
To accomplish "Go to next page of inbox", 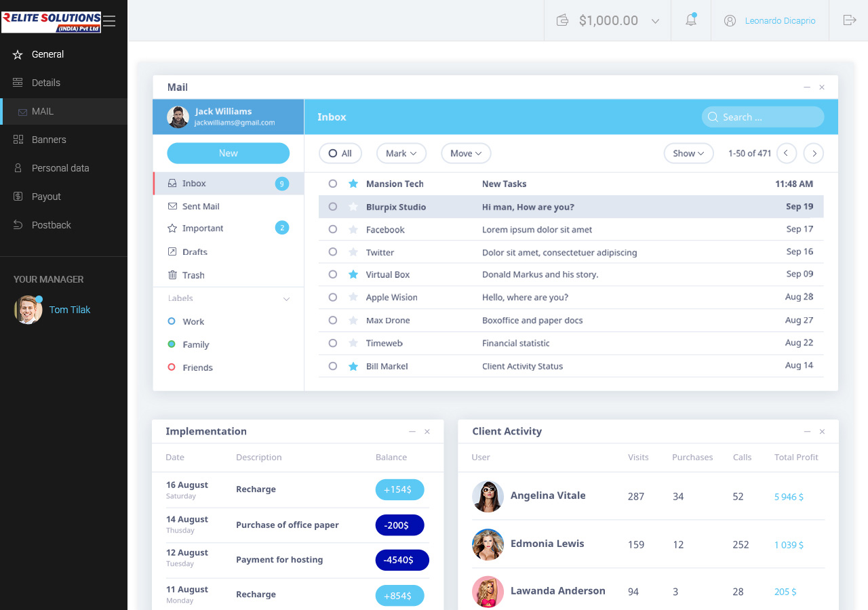I will pos(813,153).
